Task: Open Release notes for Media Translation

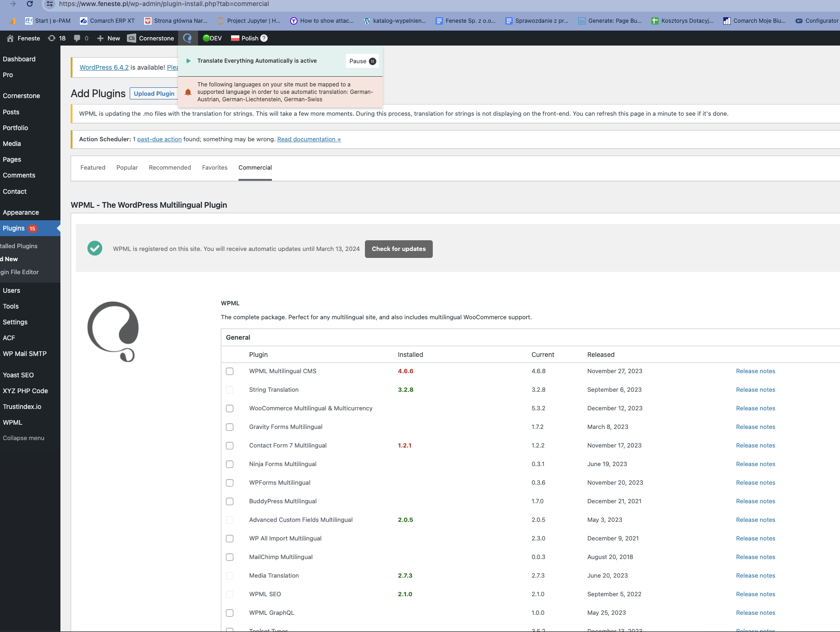Action: tap(755, 575)
